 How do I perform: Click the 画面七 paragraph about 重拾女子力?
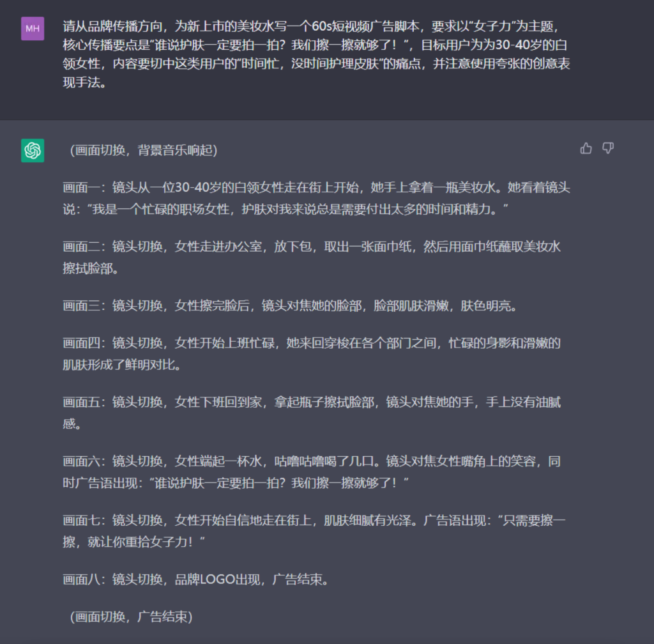pos(314,531)
